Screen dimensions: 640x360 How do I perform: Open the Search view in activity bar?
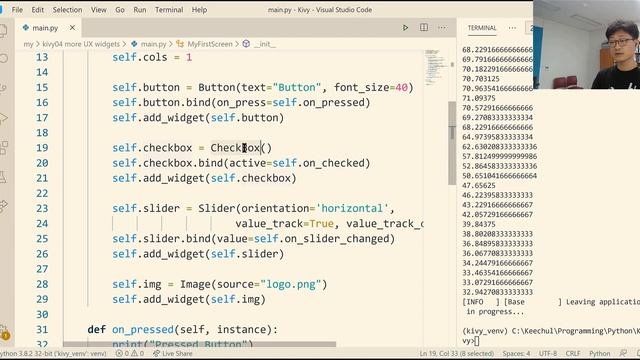(3, 58)
